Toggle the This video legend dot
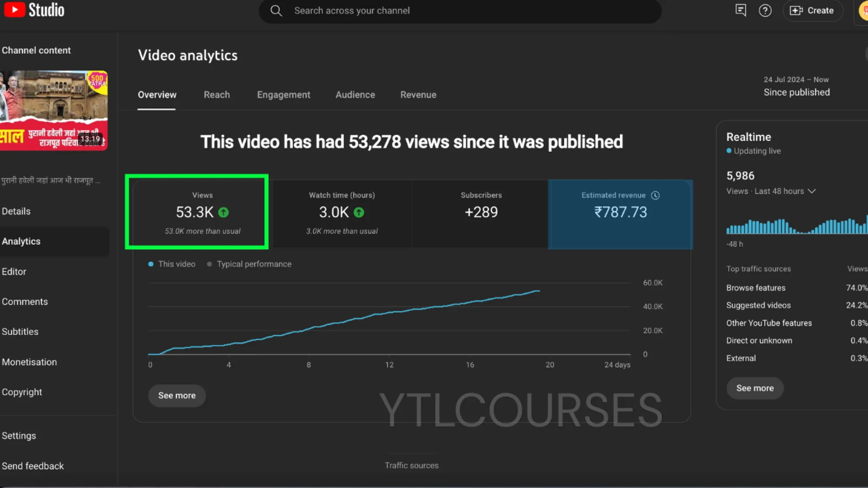Screen dimensions: 868x488 pos(151,264)
